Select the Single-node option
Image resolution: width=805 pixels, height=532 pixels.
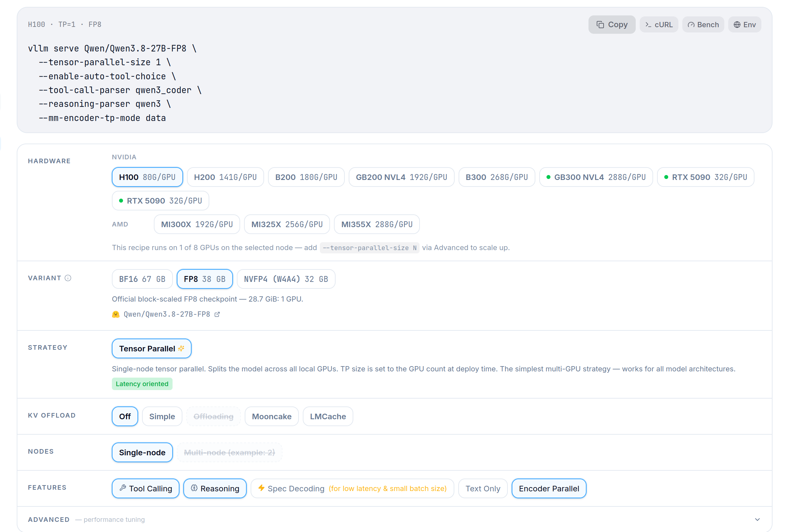point(142,452)
